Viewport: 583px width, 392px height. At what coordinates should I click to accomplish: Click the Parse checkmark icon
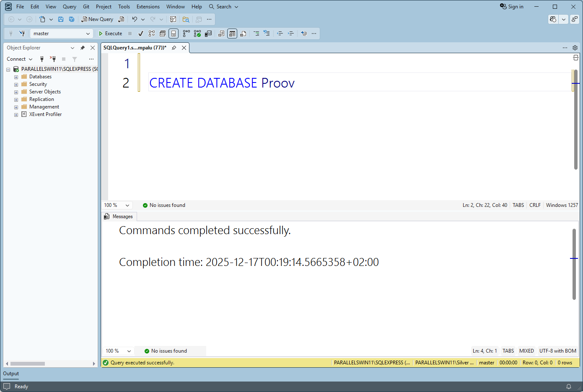[141, 34]
